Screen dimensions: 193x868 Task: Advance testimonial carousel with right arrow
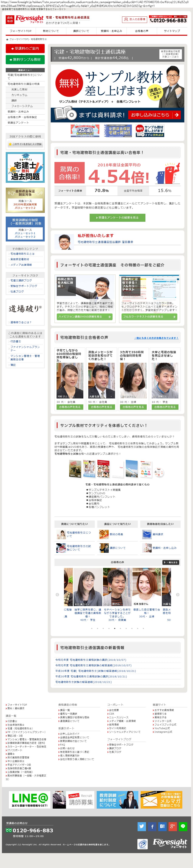click(x=178, y=594)
